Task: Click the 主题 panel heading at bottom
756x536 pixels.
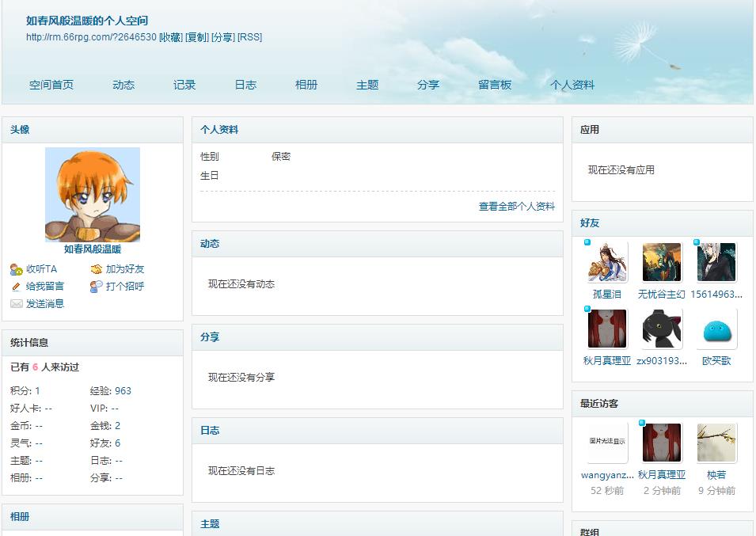Action: pyautogui.click(x=210, y=524)
